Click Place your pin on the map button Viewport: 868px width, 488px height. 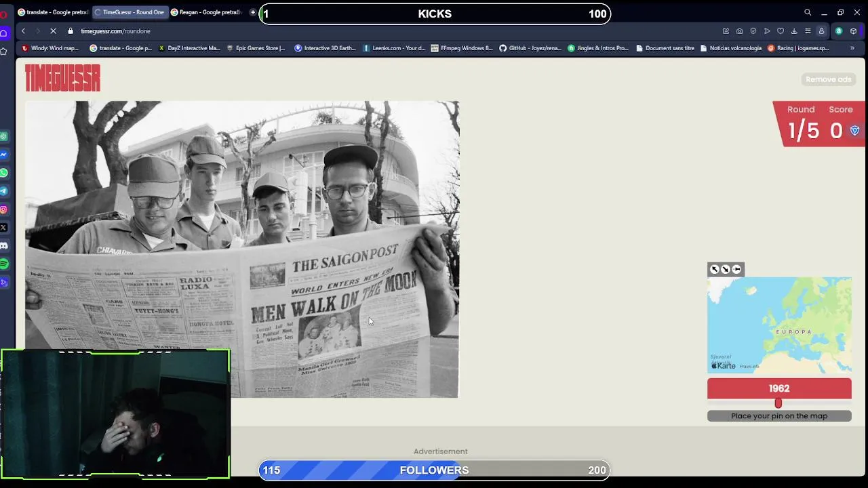[x=779, y=416]
